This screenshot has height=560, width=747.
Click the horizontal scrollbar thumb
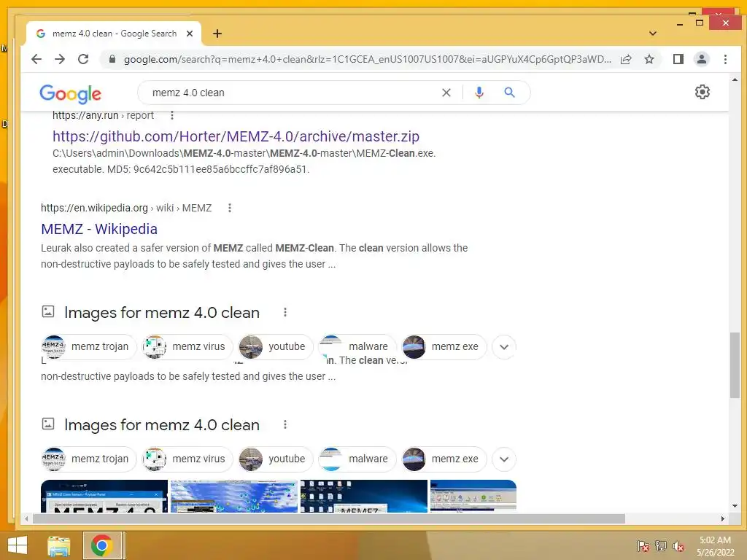tap(329, 518)
